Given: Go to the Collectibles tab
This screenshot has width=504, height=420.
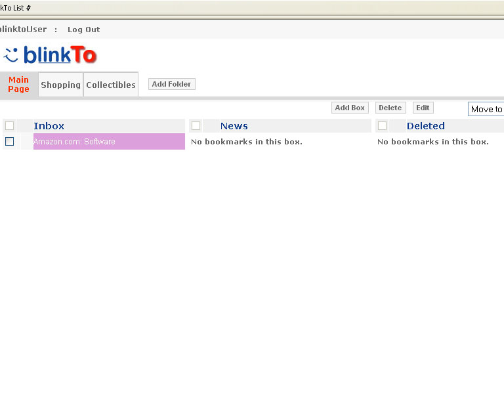Looking at the screenshot, I should [111, 85].
